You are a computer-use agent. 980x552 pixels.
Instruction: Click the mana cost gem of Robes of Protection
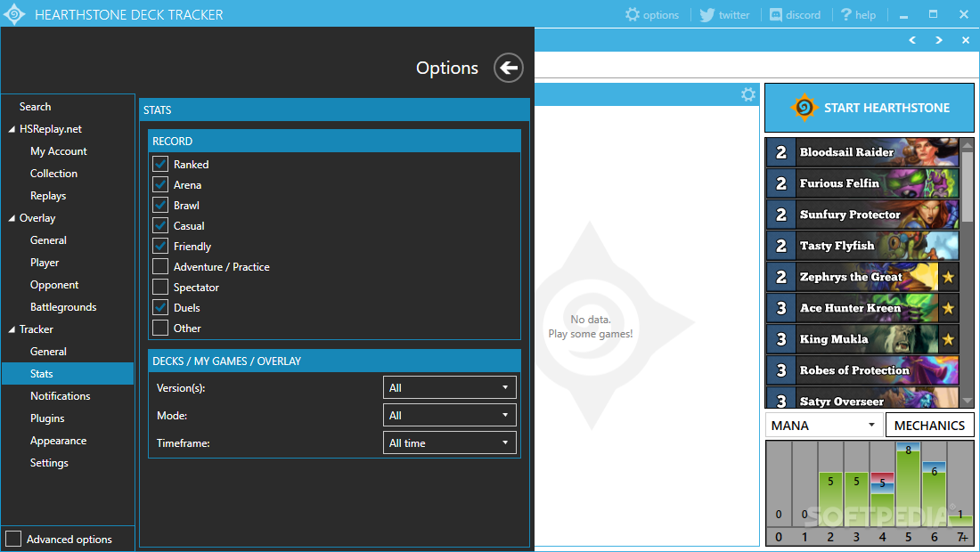click(x=781, y=370)
